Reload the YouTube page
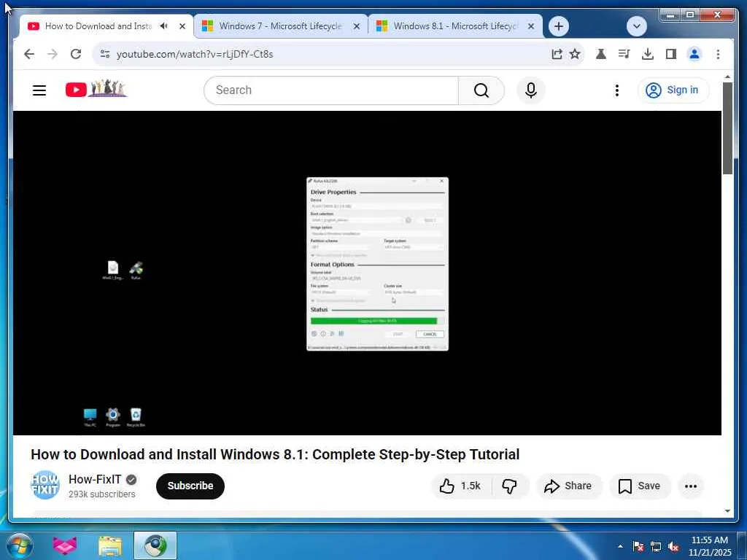 76,54
